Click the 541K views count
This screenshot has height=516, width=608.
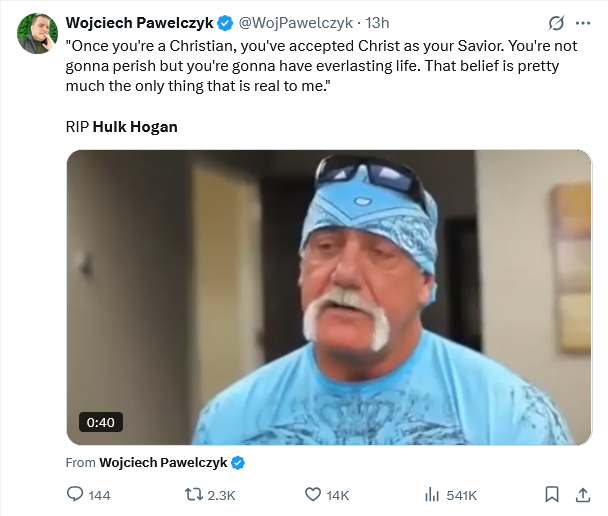click(x=462, y=494)
